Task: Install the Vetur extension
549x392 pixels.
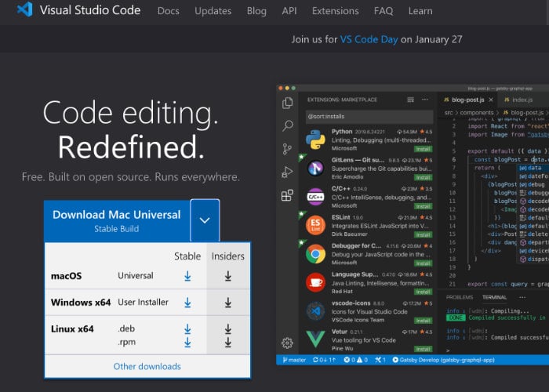Action: (x=423, y=349)
